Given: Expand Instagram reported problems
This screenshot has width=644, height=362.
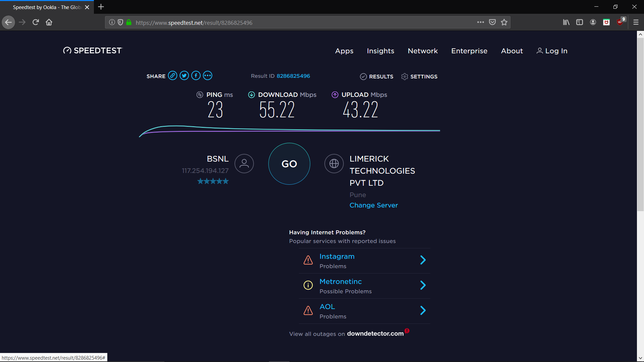Looking at the screenshot, I should point(422,260).
